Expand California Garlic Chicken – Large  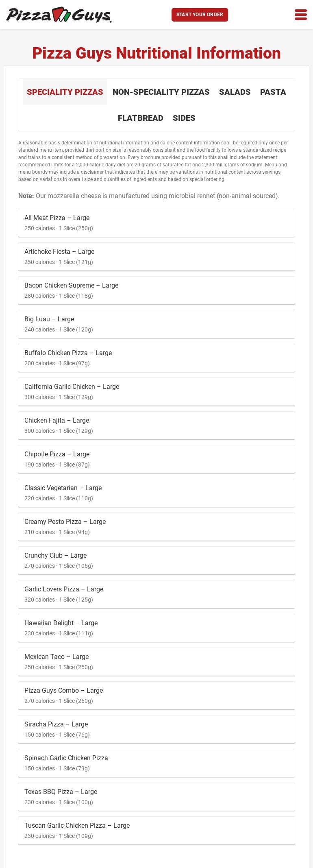coord(156,392)
